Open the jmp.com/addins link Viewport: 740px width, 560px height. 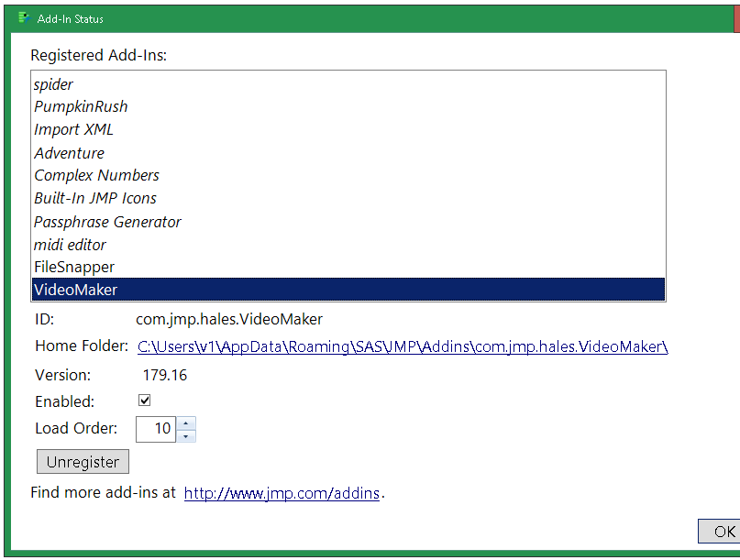[282, 493]
